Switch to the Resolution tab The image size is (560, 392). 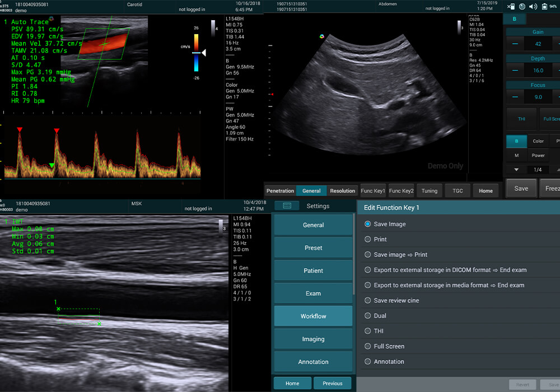pyautogui.click(x=342, y=191)
